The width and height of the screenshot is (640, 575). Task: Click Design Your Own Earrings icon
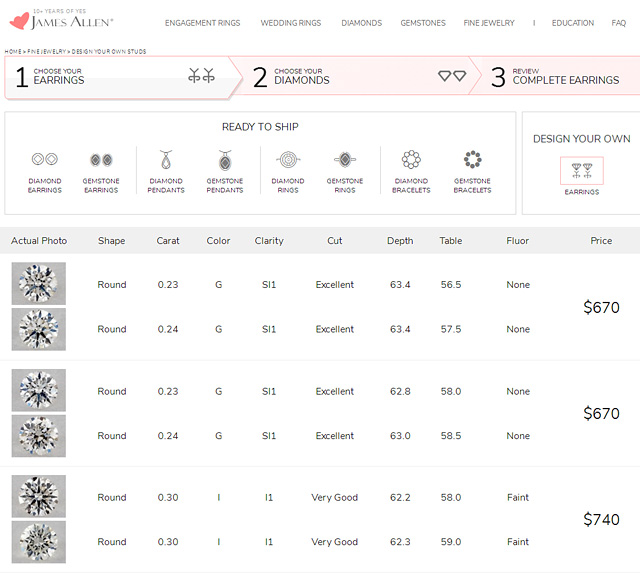coord(581,171)
